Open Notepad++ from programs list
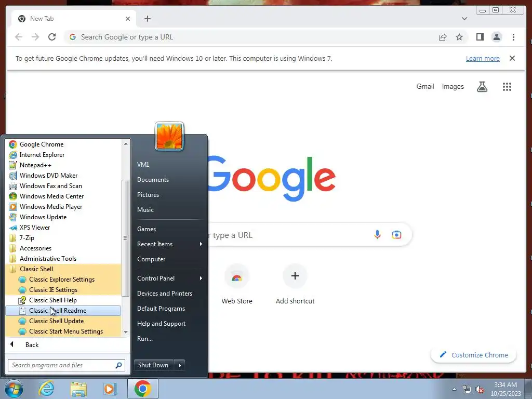Screen dimensions: 532x399 [x=63, y=165]
